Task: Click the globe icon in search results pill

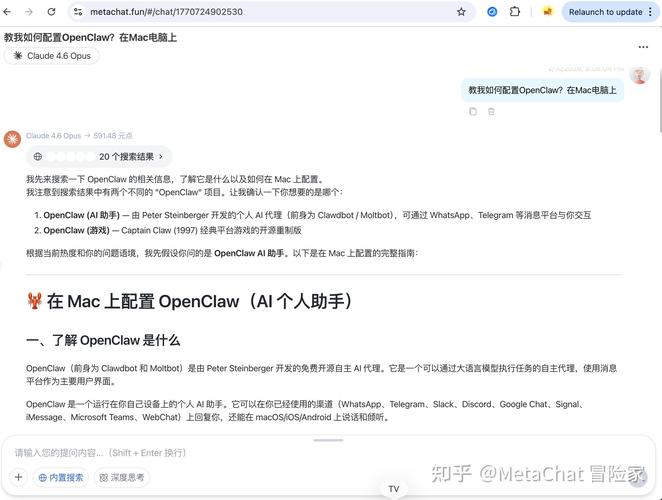Action: [38, 157]
